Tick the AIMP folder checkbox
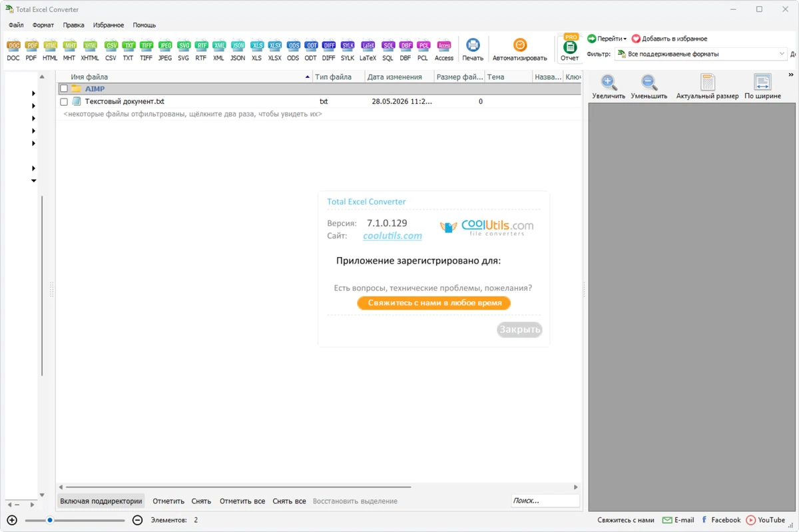The image size is (799, 532). point(64,89)
